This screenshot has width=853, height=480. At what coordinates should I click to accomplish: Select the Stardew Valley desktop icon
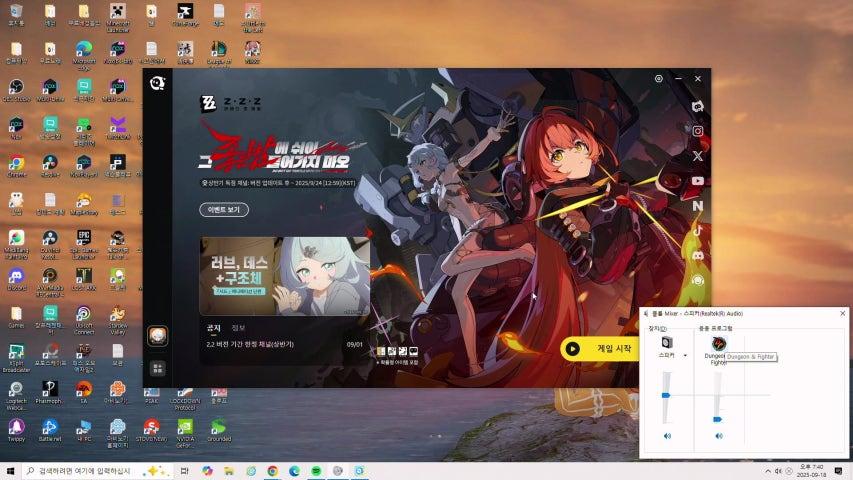pyautogui.click(x=118, y=320)
